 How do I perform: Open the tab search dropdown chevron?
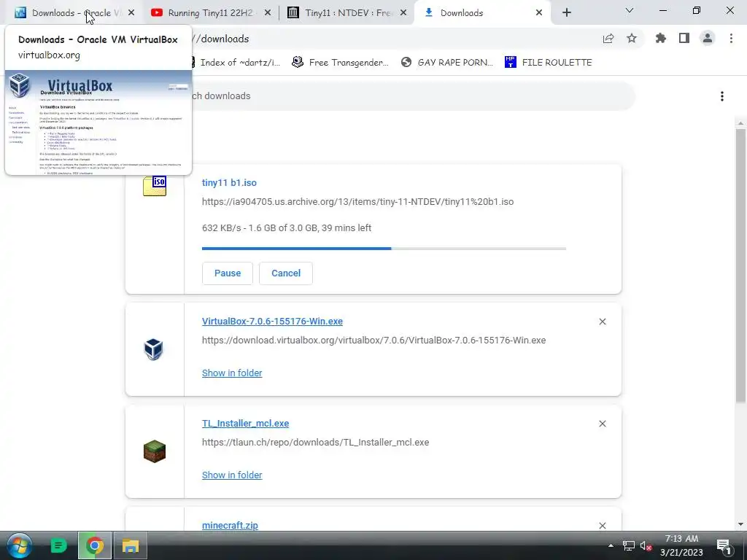coord(630,10)
